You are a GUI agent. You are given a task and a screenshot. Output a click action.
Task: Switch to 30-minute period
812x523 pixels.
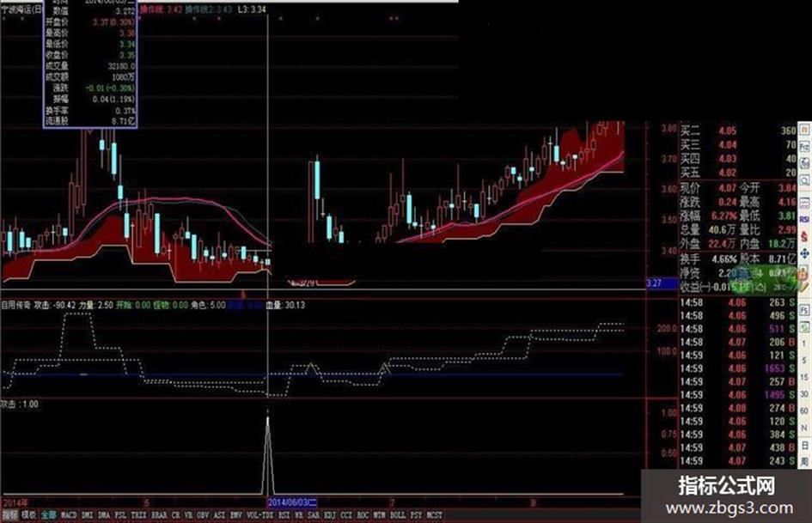pos(804,394)
